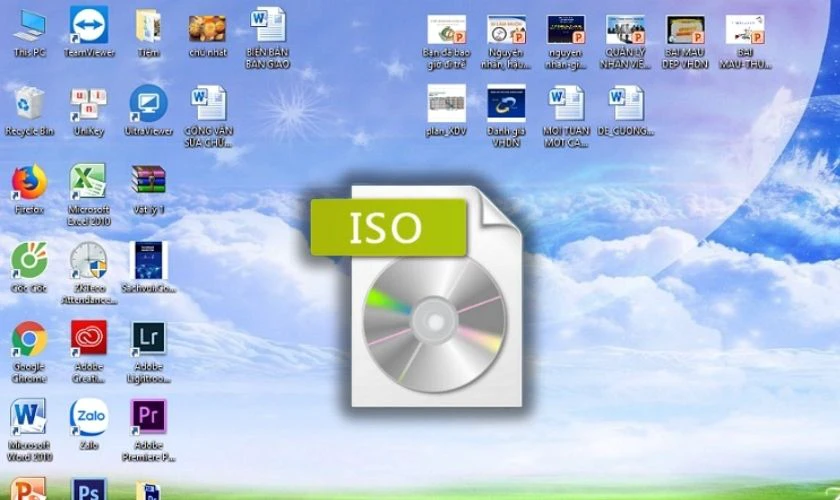The image size is (840, 500).
Task: Open Adobe Premiere Pro shortcut
Action: click(148, 416)
